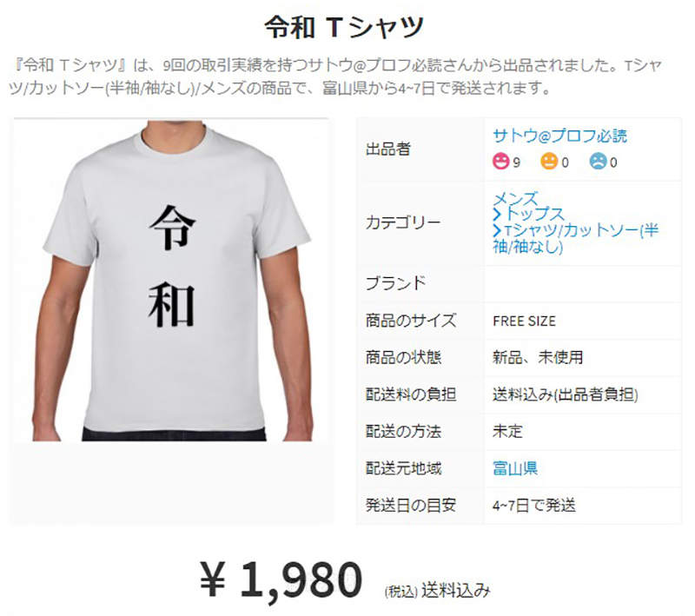Click the chevron before Tシャツ/カットソー category
The height and width of the screenshot is (616, 695).
tap(497, 230)
